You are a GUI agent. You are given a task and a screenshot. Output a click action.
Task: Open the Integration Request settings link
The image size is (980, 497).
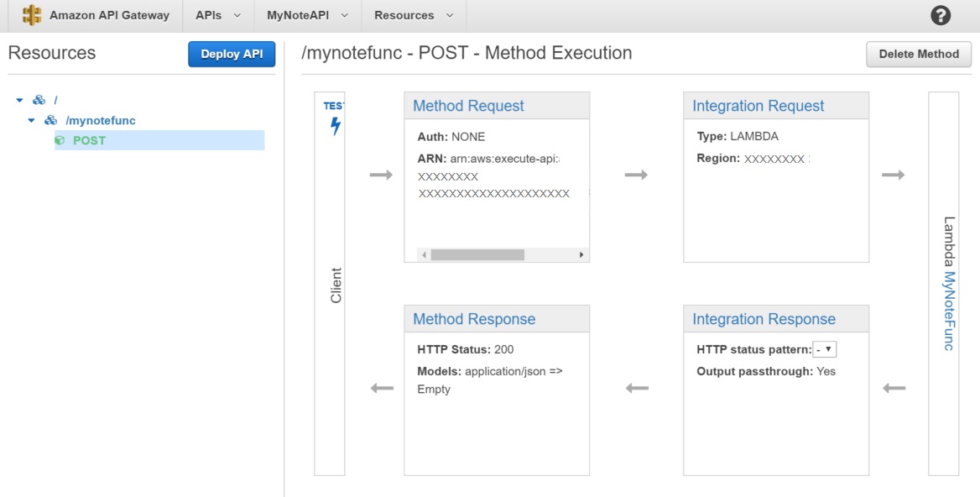pos(758,106)
